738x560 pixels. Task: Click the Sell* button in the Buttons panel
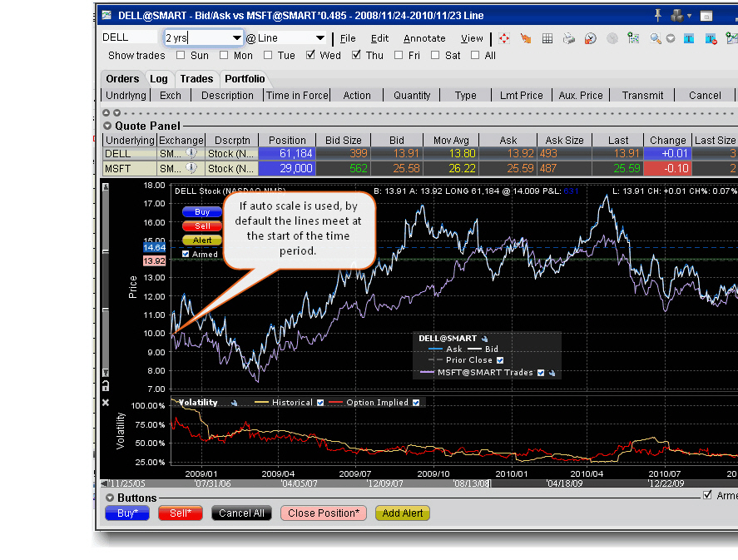click(x=181, y=513)
